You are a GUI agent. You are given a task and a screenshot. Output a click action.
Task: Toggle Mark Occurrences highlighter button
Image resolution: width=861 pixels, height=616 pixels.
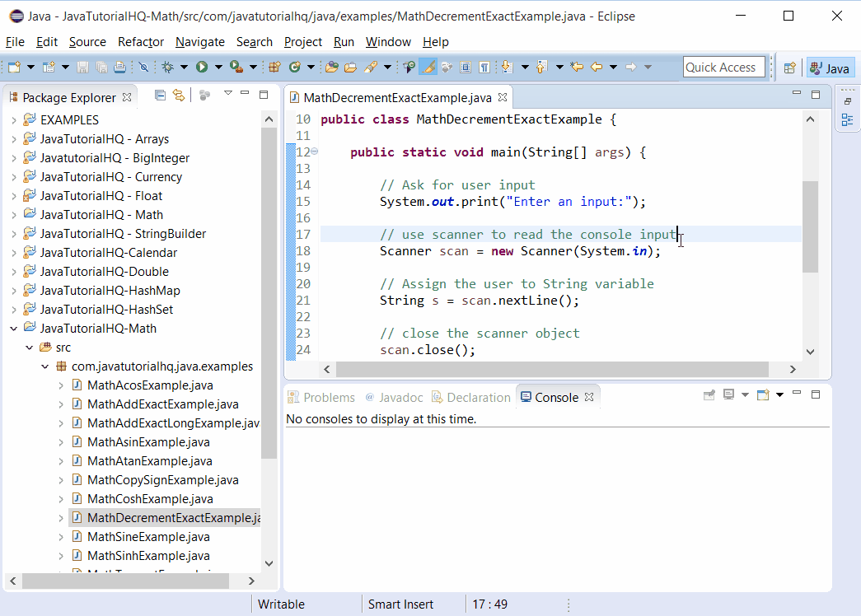click(428, 67)
